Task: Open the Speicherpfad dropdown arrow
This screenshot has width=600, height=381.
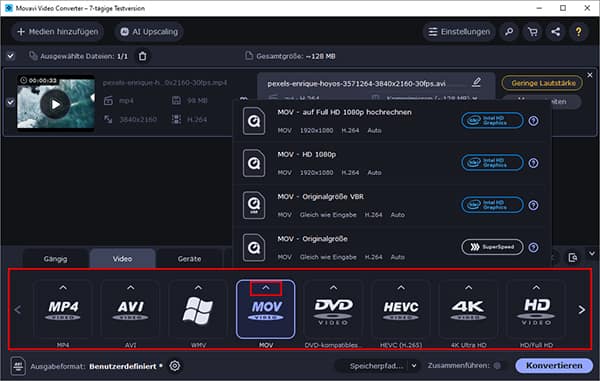Action: 414,366
